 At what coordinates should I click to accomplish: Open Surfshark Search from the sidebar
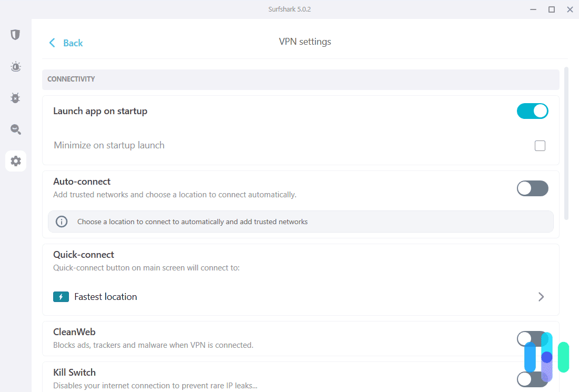pyautogui.click(x=15, y=129)
